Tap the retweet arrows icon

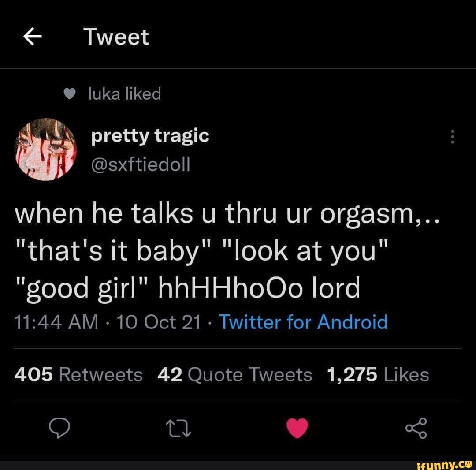pos(178,428)
